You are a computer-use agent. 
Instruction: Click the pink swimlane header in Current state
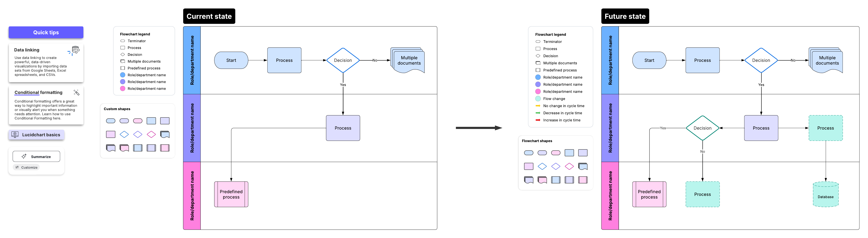click(192, 196)
